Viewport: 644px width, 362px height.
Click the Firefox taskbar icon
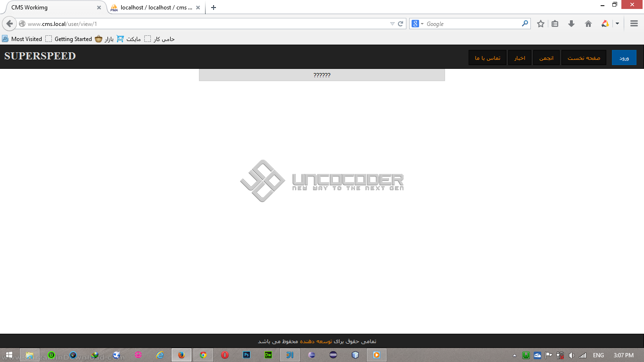click(x=182, y=355)
